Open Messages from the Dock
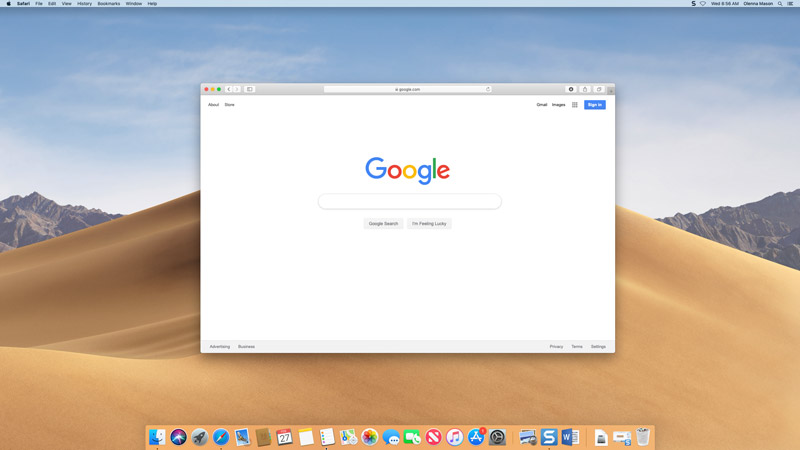The height and width of the screenshot is (450, 800). [391, 437]
